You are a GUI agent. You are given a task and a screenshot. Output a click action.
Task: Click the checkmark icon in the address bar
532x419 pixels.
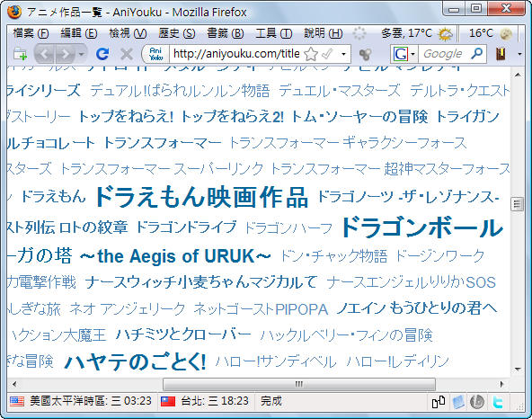click(x=327, y=54)
